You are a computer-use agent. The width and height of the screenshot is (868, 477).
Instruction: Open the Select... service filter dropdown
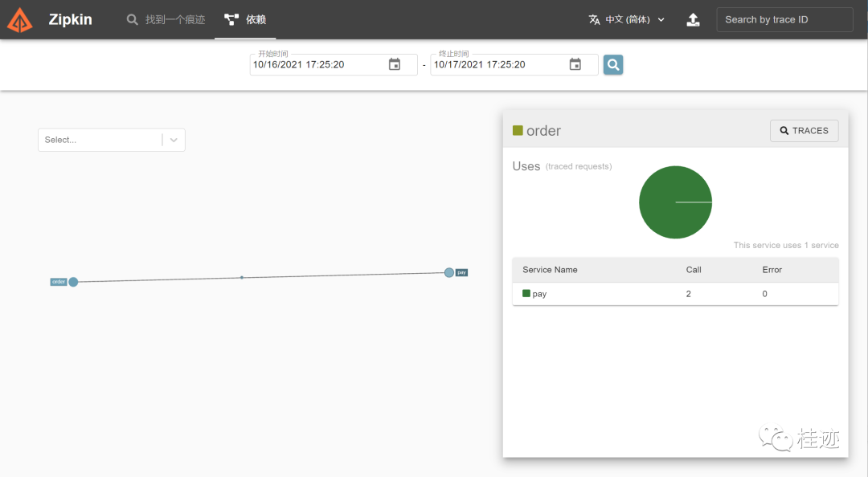click(111, 140)
